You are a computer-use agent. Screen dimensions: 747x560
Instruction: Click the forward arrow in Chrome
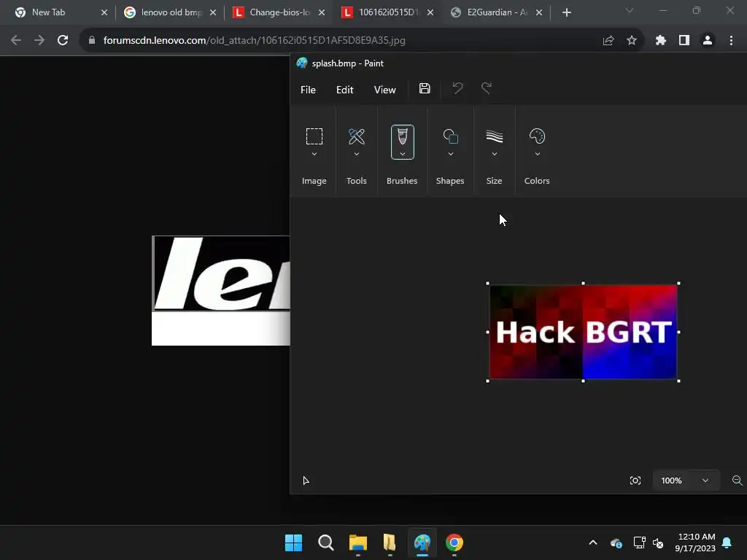[x=39, y=41]
